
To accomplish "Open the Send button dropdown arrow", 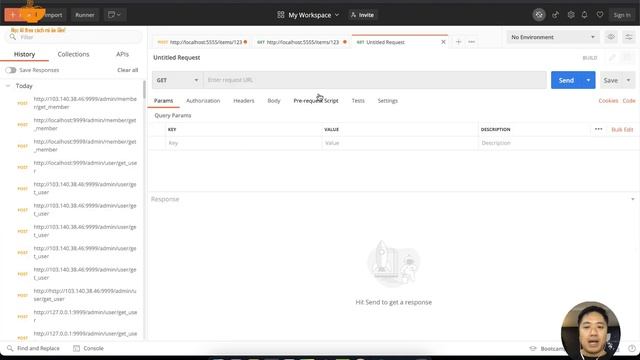I will (x=588, y=80).
